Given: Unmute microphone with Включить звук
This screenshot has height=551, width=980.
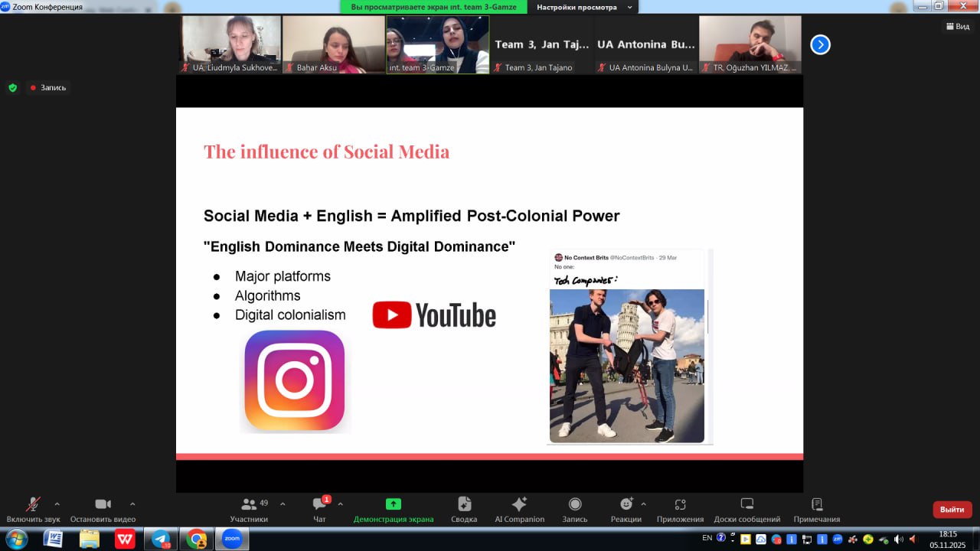Looking at the screenshot, I should (x=33, y=504).
